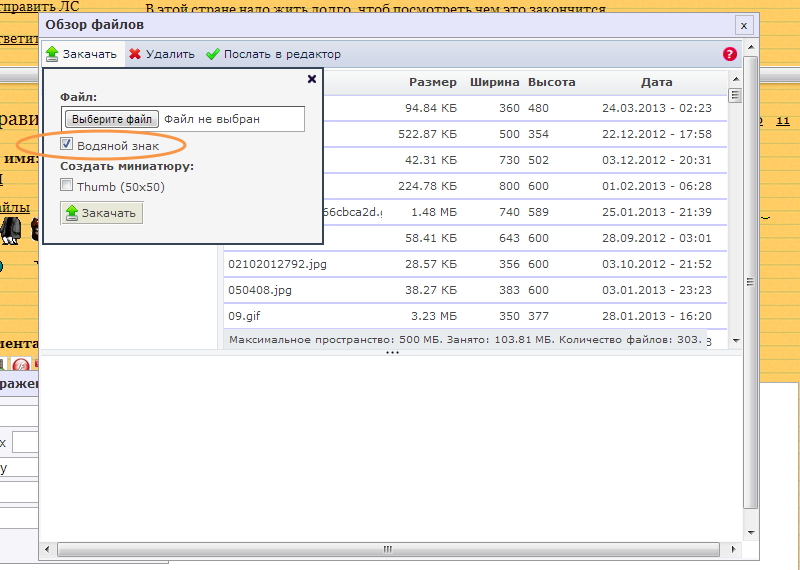Select row dated 24.03.2013 - 02:23

click(x=525, y=108)
